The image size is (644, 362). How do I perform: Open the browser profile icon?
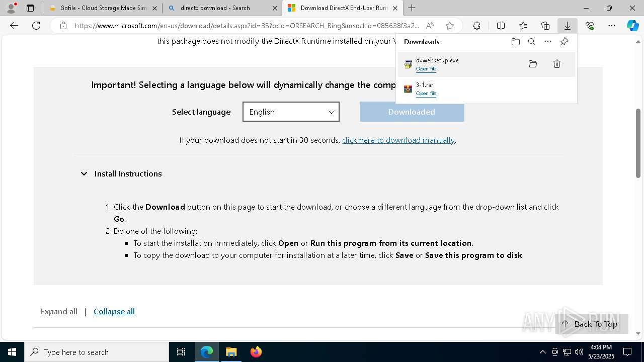11,8
